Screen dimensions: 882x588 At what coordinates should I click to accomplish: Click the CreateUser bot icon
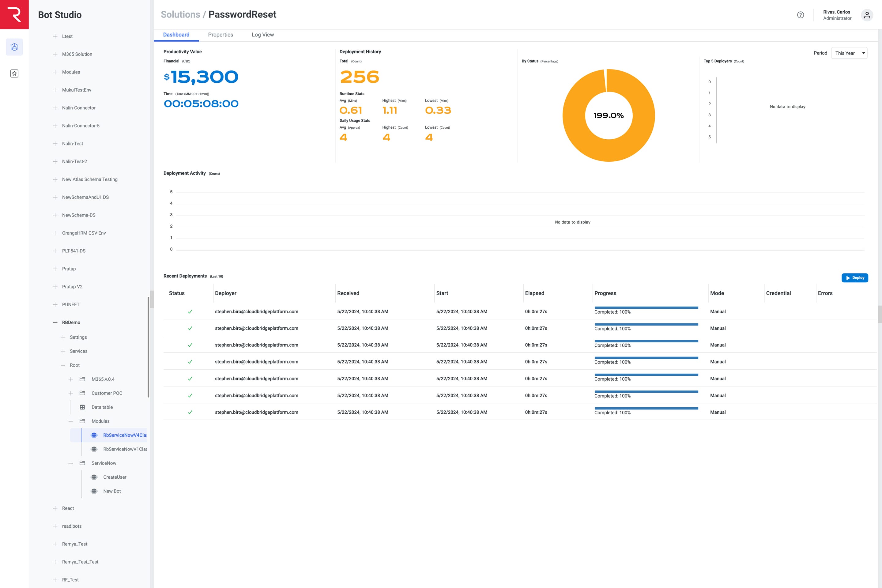(x=94, y=477)
